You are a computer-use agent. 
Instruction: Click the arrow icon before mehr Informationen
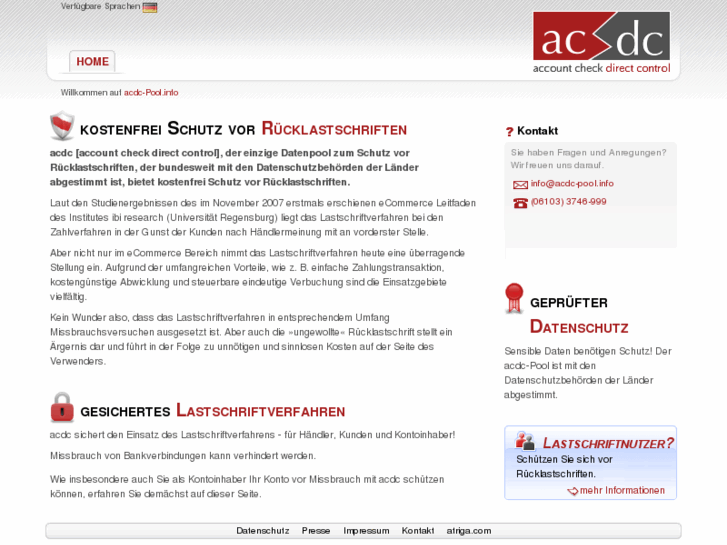(573, 491)
